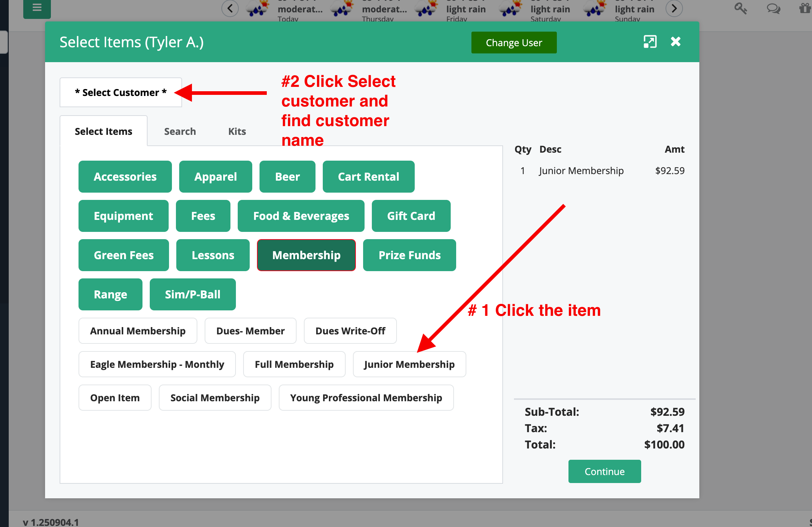This screenshot has width=812, height=527.
Task: Open the chat bubbles icon
Action: pos(773,8)
